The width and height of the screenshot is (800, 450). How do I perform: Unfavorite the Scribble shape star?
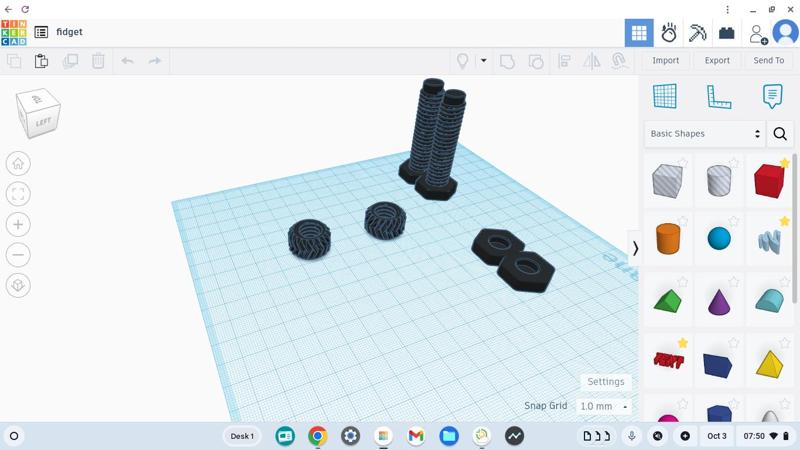point(785,221)
